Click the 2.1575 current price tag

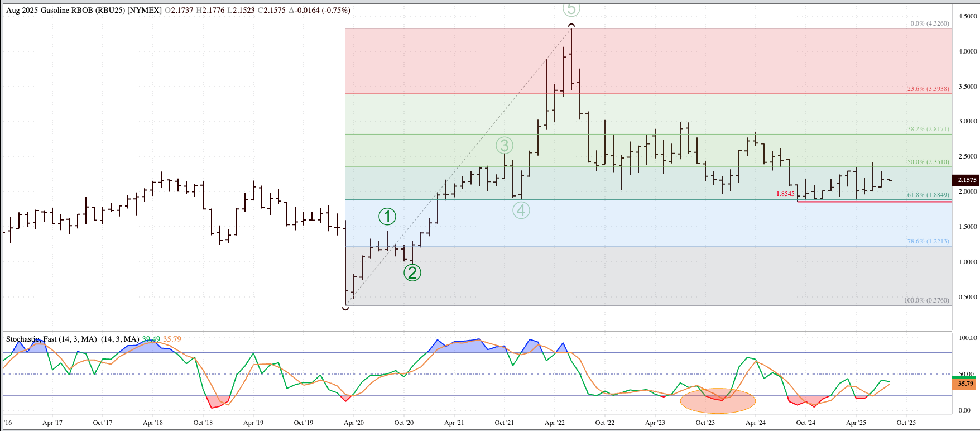[x=967, y=180]
